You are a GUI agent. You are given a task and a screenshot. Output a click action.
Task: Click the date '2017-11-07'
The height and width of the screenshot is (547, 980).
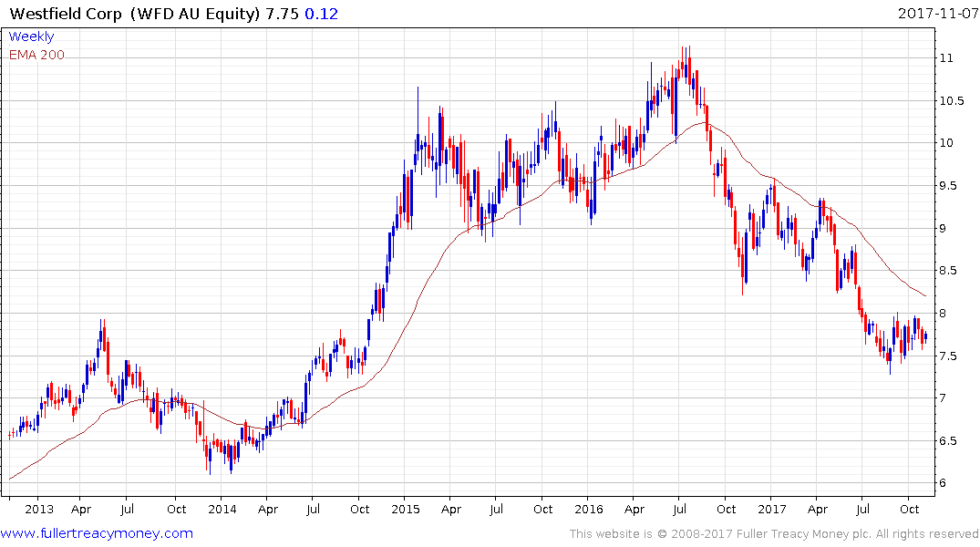coord(937,14)
